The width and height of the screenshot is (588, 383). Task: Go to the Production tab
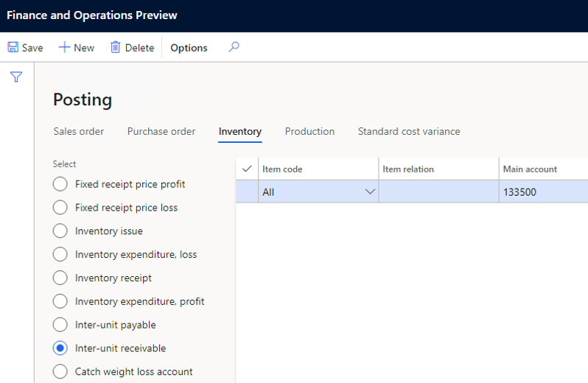pos(309,132)
